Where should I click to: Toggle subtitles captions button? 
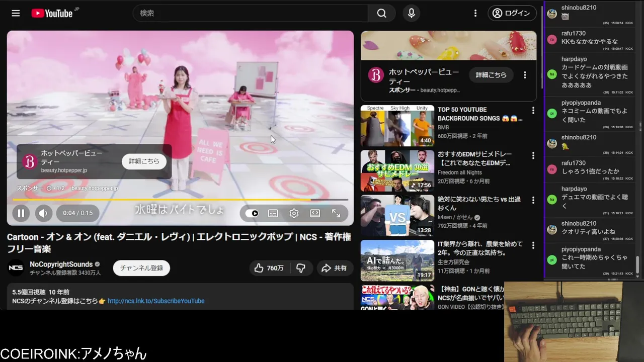pyautogui.click(x=273, y=213)
